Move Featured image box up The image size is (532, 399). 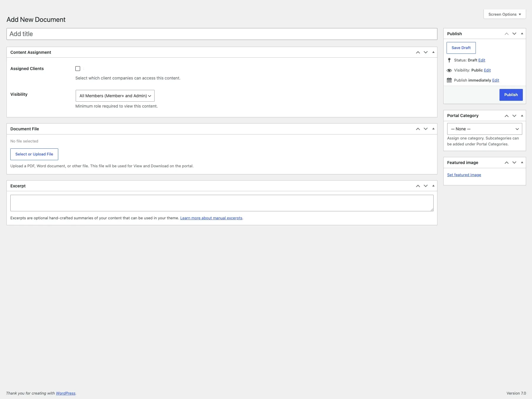pos(507,163)
